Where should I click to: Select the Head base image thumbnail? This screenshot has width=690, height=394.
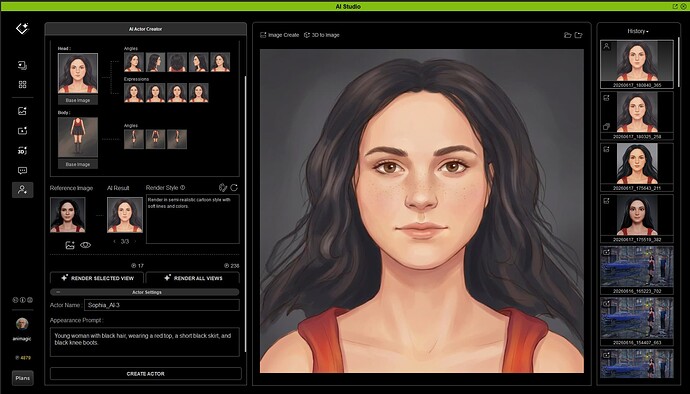(x=78, y=73)
